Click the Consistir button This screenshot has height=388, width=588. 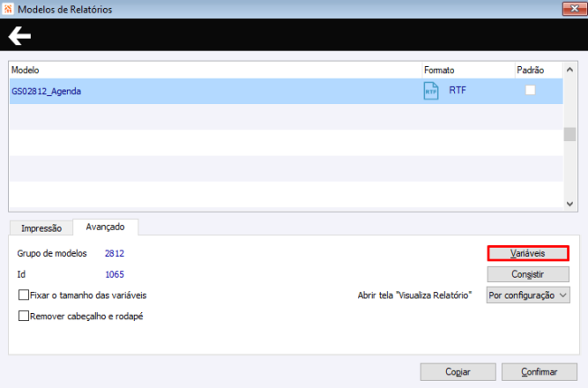pos(528,274)
